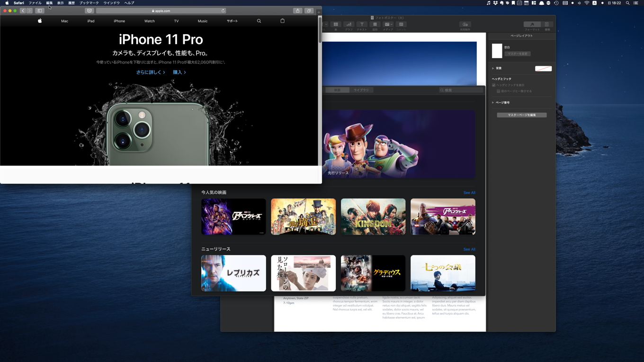The image size is (644, 362).
Task: Open a new Safari tab with plus
Action: [x=319, y=12]
